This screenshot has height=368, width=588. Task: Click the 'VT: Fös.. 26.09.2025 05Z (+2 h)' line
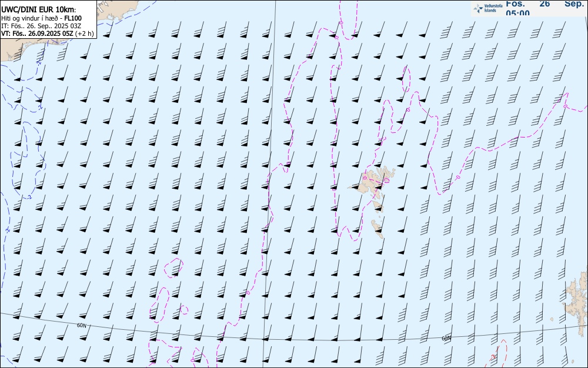click(48, 34)
